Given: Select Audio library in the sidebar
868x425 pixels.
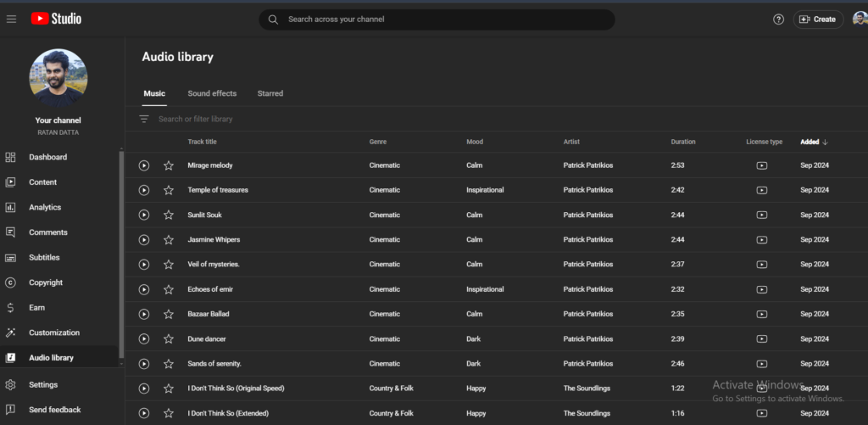Looking at the screenshot, I should click(x=58, y=358).
